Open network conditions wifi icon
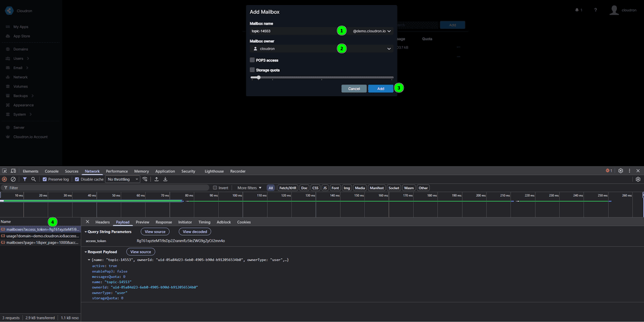The image size is (644, 322). (x=145, y=179)
